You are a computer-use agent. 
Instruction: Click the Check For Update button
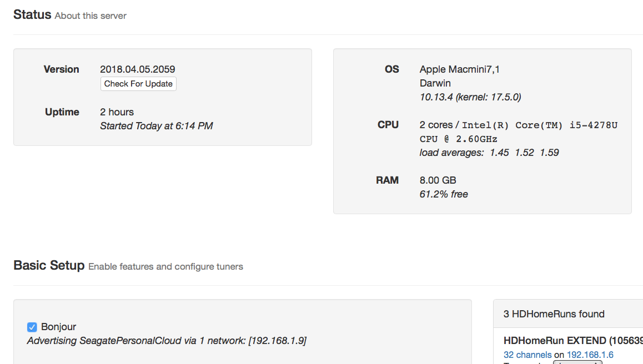pyautogui.click(x=138, y=84)
